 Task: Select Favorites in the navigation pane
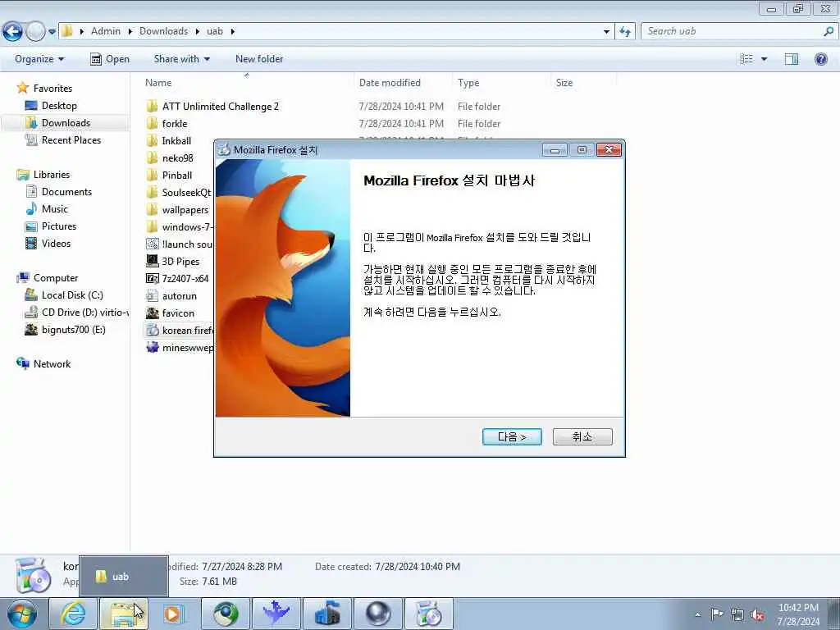click(52, 89)
